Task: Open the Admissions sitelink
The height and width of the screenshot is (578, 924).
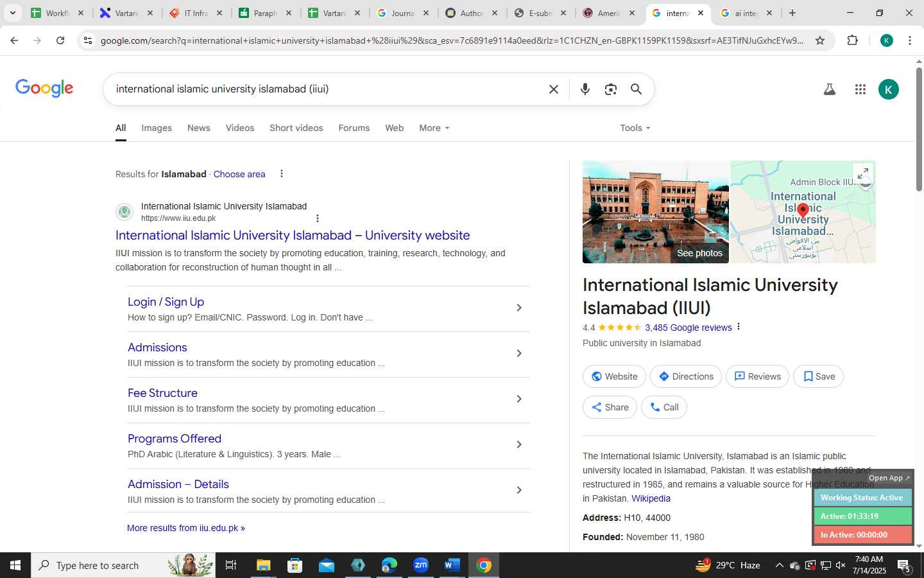Action: pyautogui.click(x=157, y=347)
